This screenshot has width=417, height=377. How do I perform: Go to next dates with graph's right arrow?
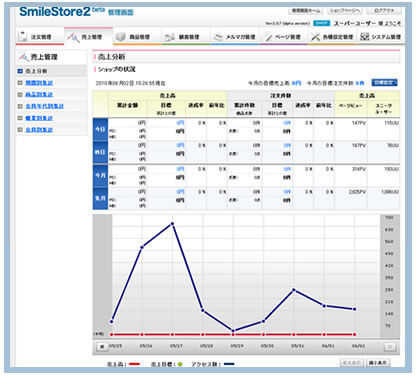(390, 347)
